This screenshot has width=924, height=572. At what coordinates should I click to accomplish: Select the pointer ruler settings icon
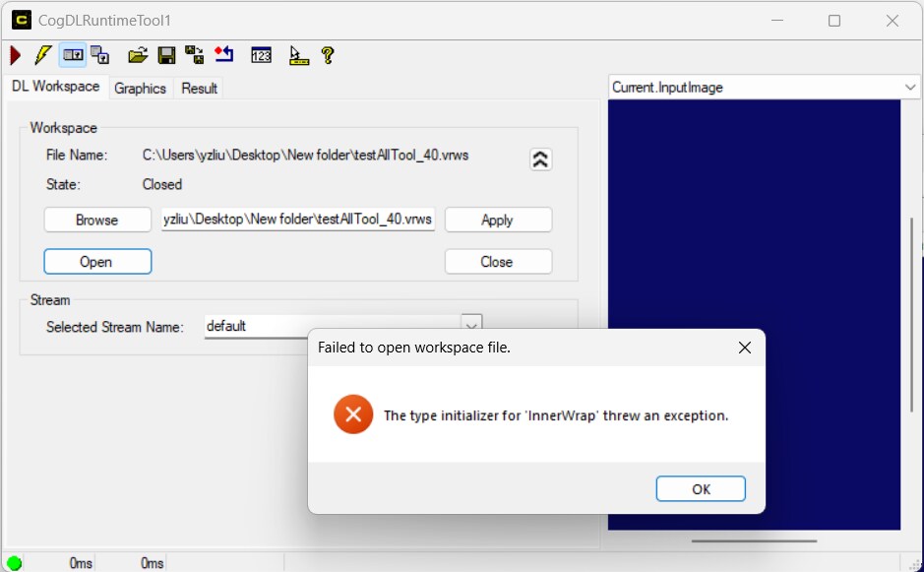[297, 55]
